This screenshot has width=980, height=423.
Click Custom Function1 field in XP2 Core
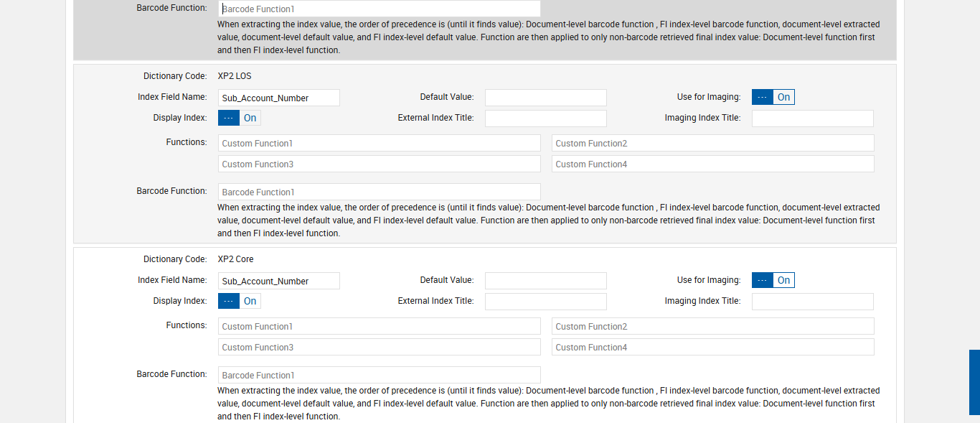click(x=379, y=326)
